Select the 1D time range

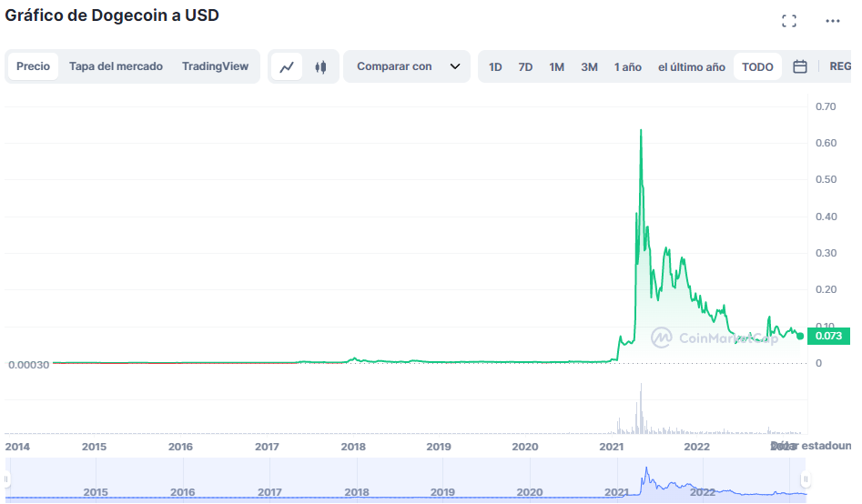[x=495, y=66]
